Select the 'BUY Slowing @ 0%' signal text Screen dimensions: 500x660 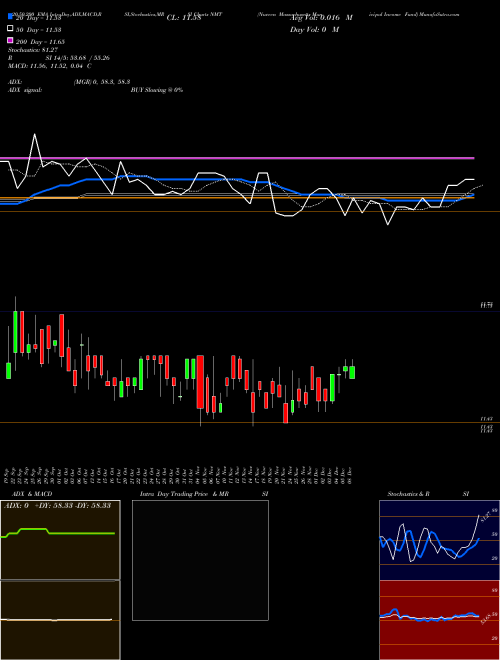pos(157,90)
